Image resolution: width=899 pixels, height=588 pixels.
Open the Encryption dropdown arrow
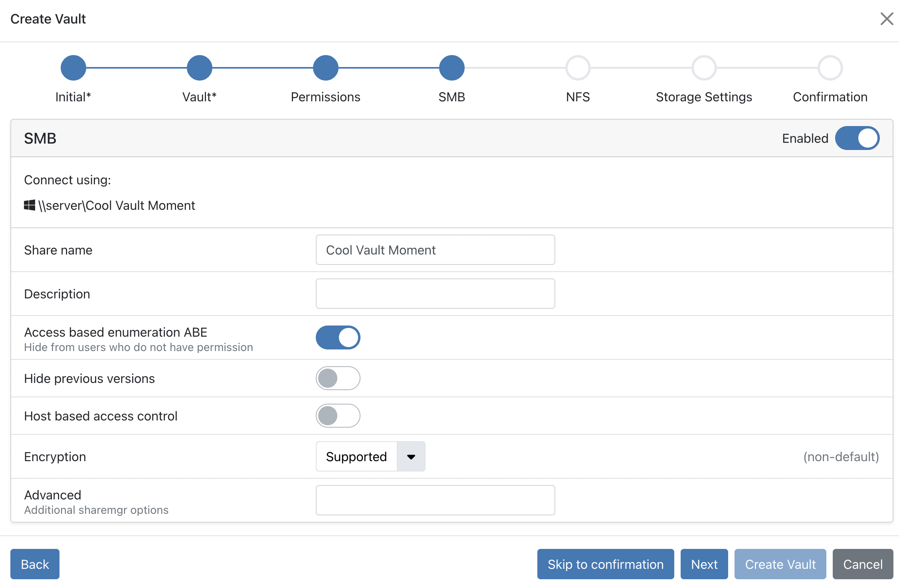pyautogui.click(x=411, y=456)
